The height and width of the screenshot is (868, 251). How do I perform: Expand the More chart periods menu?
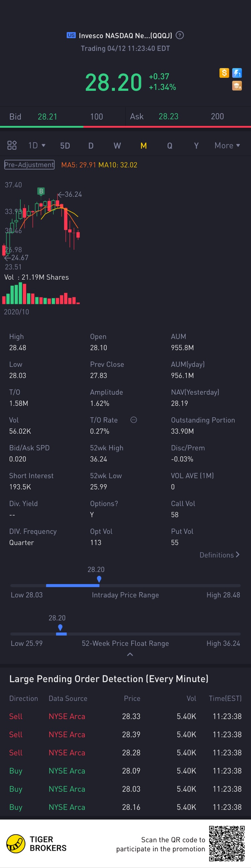tap(227, 146)
